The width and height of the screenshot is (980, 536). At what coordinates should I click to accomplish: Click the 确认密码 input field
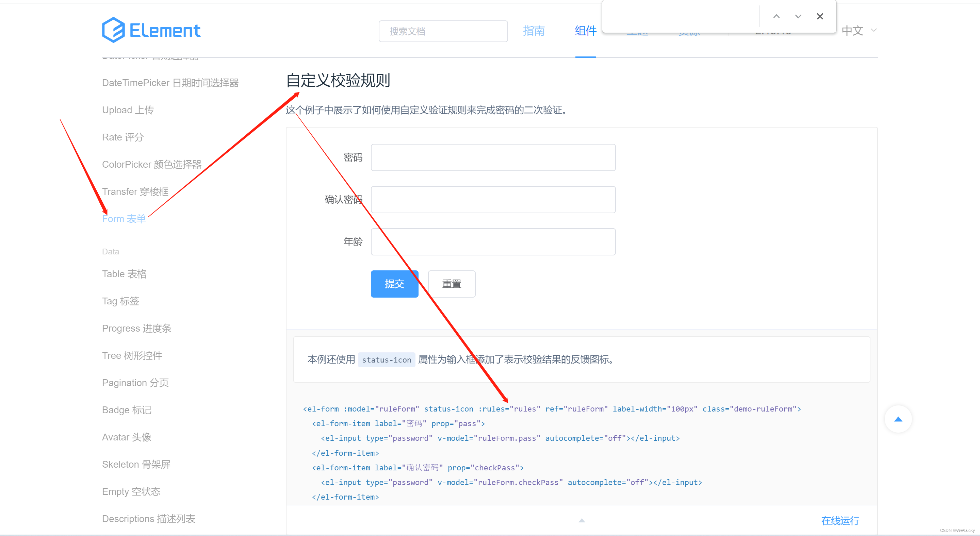point(493,200)
